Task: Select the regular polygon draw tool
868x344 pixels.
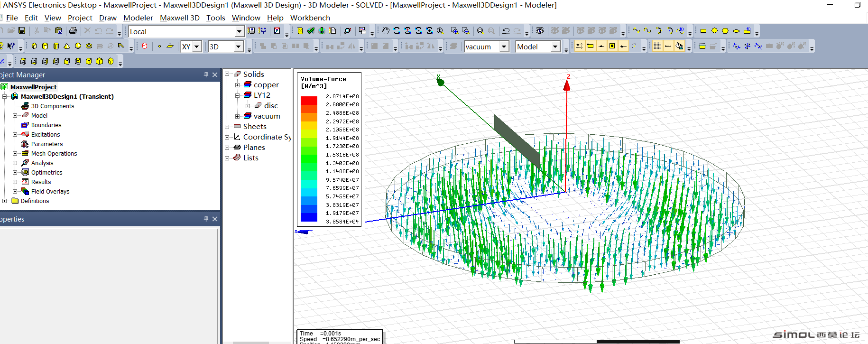Action: point(725,31)
